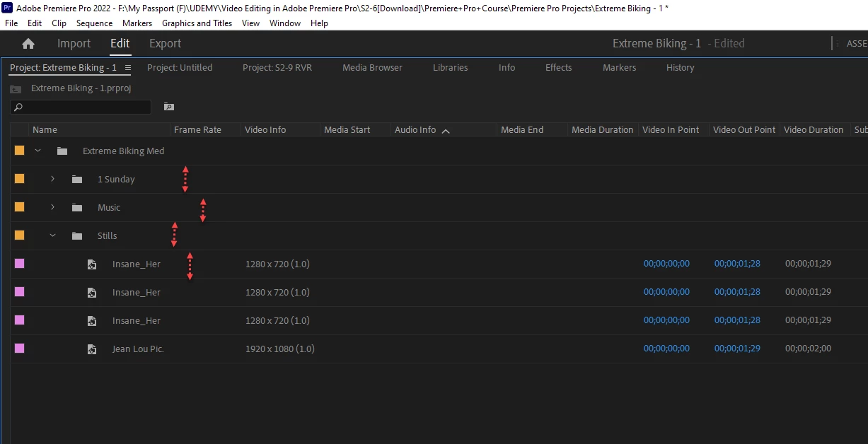This screenshot has height=444, width=868.
Task: Expand the Music bin
Action: pyautogui.click(x=52, y=207)
